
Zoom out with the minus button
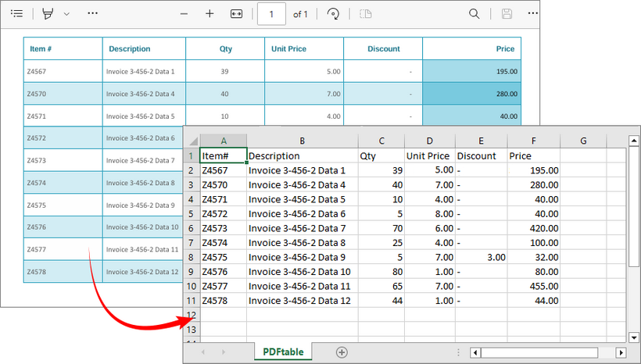pyautogui.click(x=184, y=14)
